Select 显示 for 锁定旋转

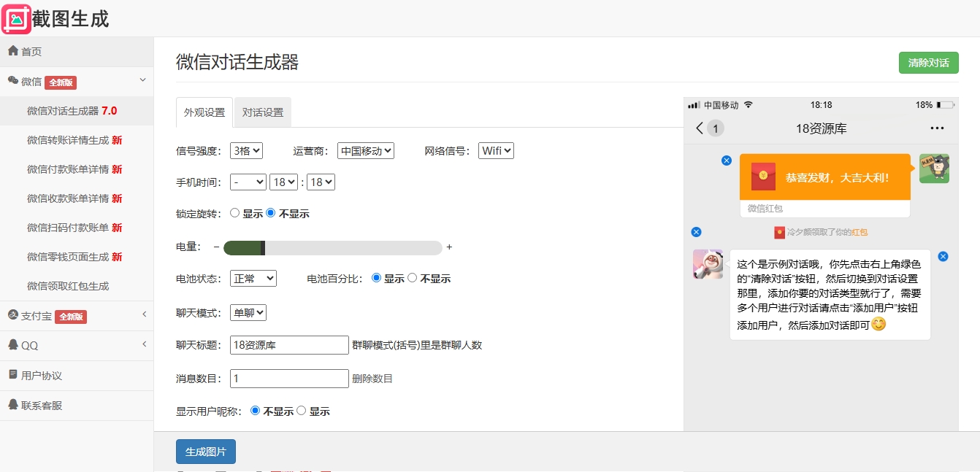235,213
